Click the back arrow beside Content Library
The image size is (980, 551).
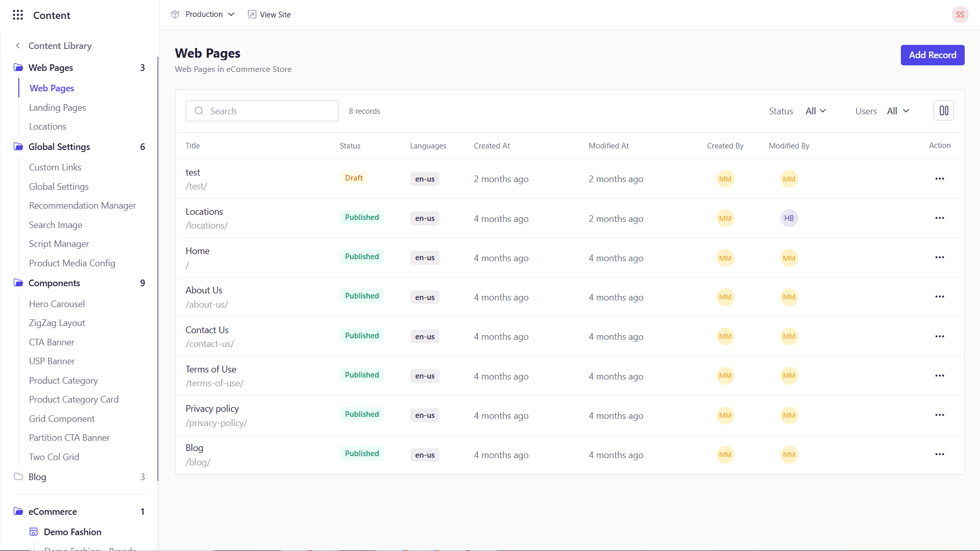point(18,45)
